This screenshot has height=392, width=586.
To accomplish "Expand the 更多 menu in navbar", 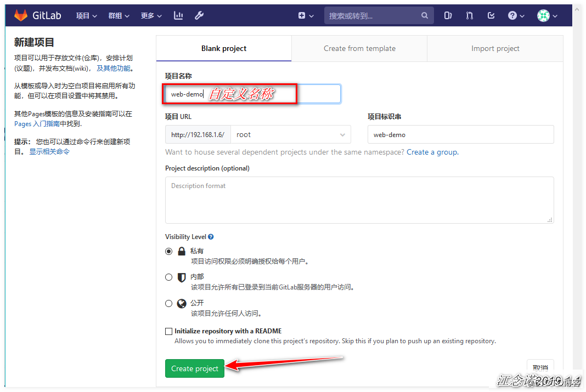I will (x=151, y=15).
